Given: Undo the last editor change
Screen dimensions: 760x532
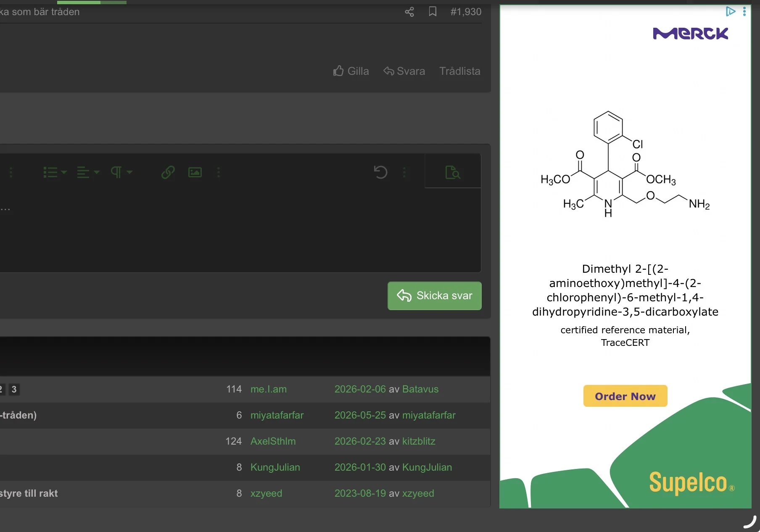Looking at the screenshot, I should tap(380, 172).
